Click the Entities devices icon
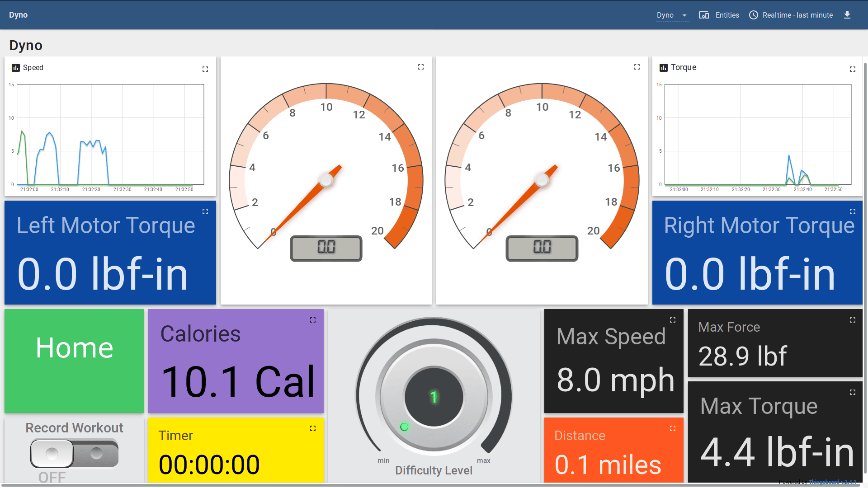The height and width of the screenshot is (488, 868). (x=704, y=15)
